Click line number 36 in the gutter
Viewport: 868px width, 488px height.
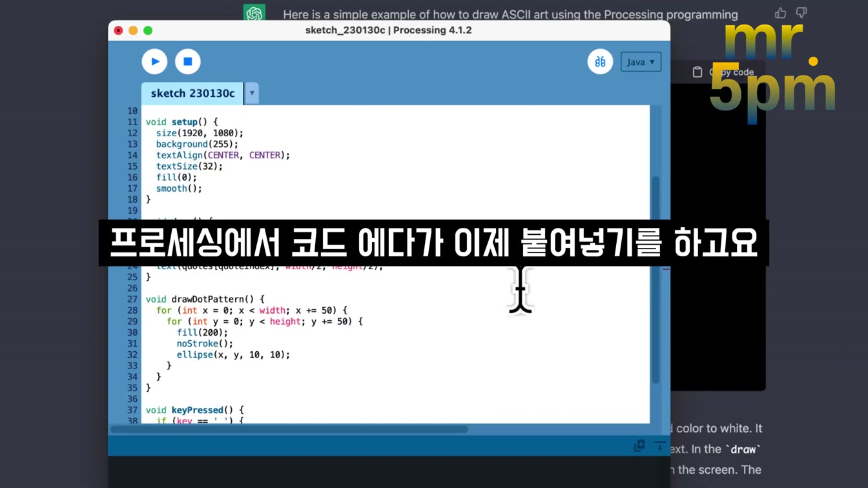132,399
